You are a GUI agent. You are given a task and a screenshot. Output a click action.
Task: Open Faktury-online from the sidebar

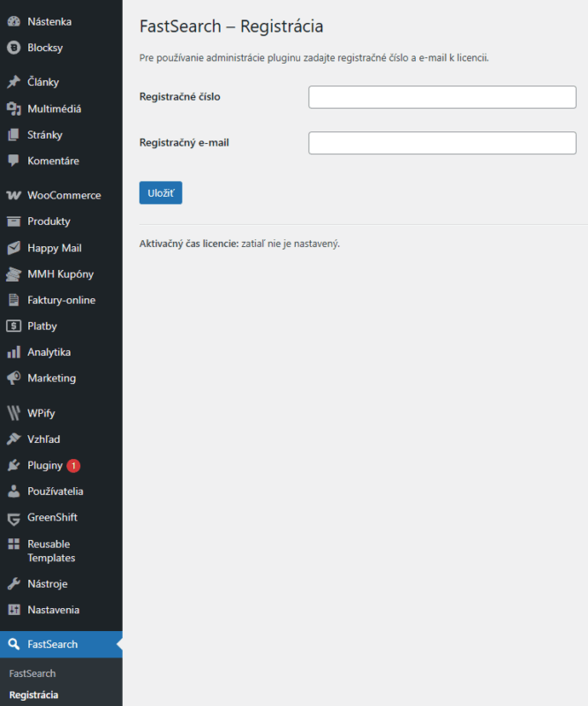tap(61, 300)
